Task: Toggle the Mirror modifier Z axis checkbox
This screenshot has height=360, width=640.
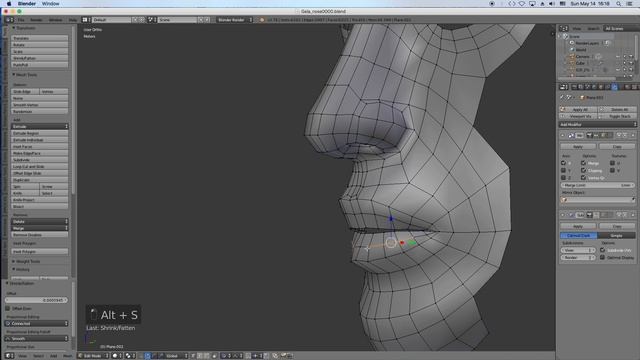Action: [563, 178]
